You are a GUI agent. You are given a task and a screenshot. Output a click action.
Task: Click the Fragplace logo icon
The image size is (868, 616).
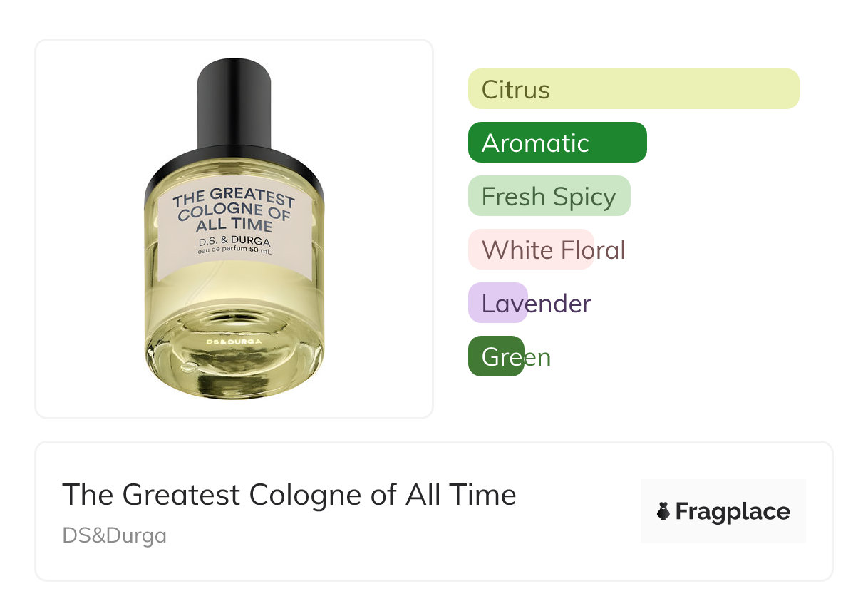[x=663, y=511]
